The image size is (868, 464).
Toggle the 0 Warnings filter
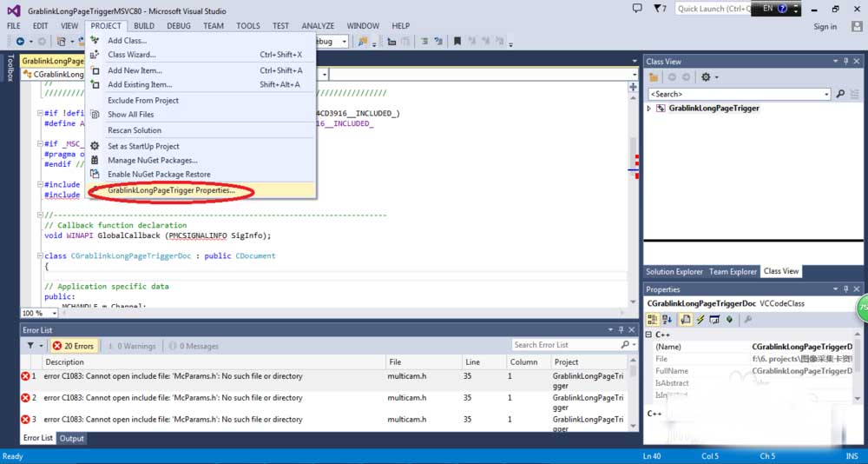(132, 346)
